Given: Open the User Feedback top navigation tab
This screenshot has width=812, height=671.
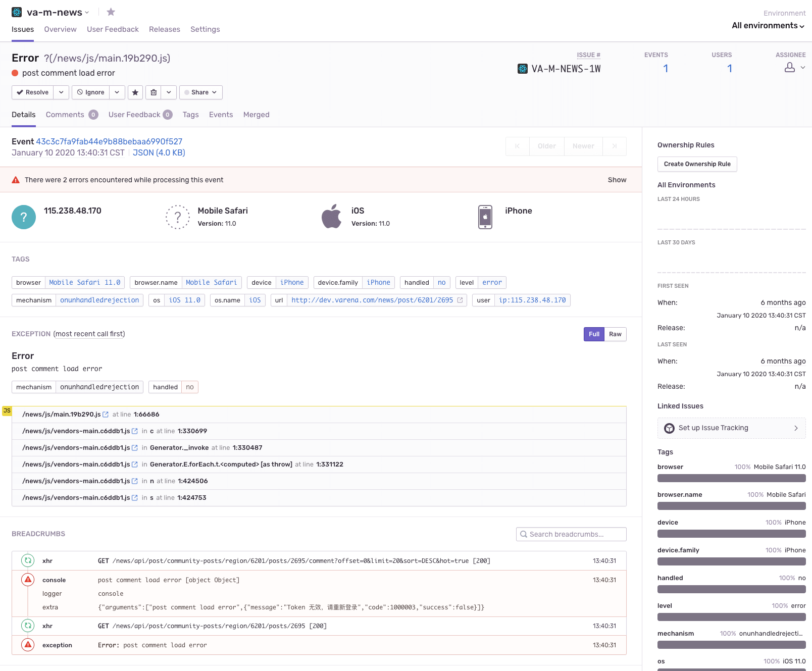Looking at the screenshot, I should (x=113, y=29).
